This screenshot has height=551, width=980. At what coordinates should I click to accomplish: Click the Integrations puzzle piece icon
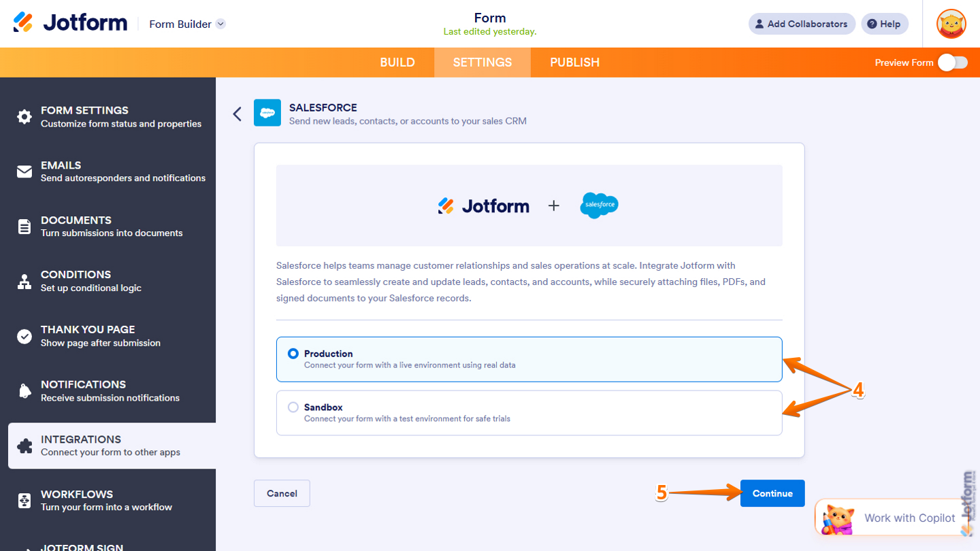pos(24,445)
